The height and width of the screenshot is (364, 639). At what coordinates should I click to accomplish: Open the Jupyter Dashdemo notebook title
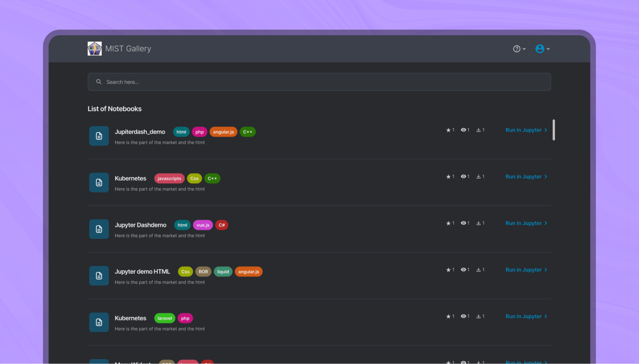pos(140,225)
